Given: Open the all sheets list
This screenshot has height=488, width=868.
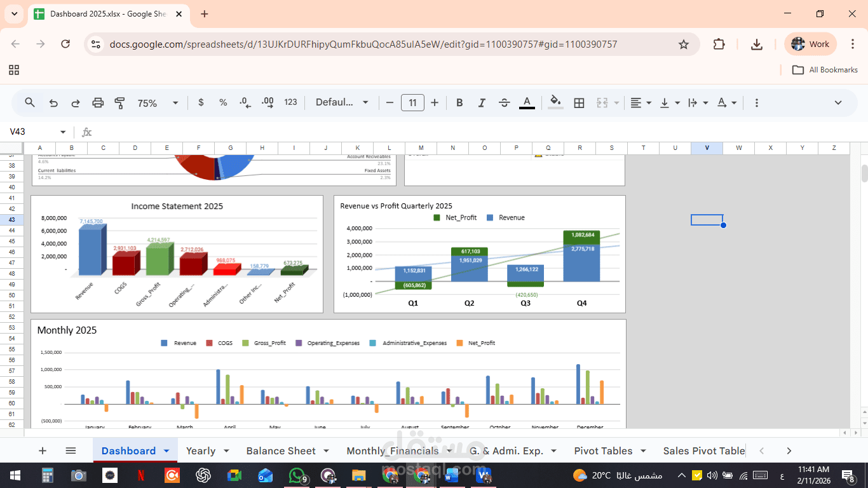Looking at the screenshot, I should 71,451.
